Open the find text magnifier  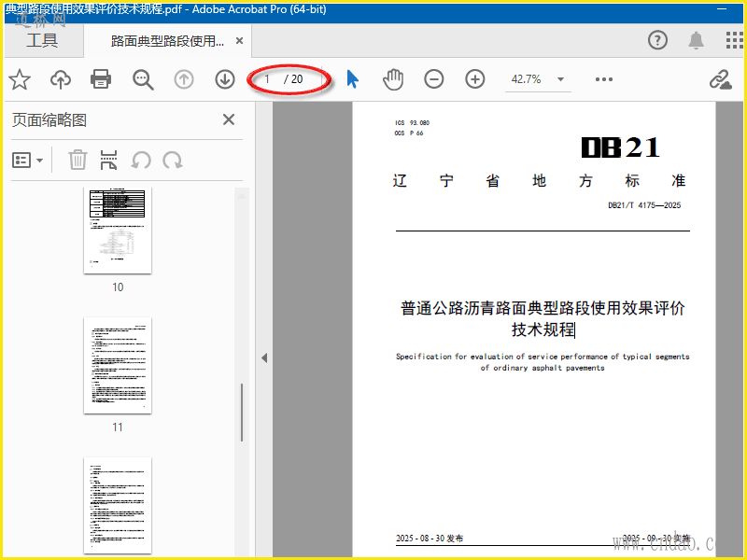(x=143, y=79)
